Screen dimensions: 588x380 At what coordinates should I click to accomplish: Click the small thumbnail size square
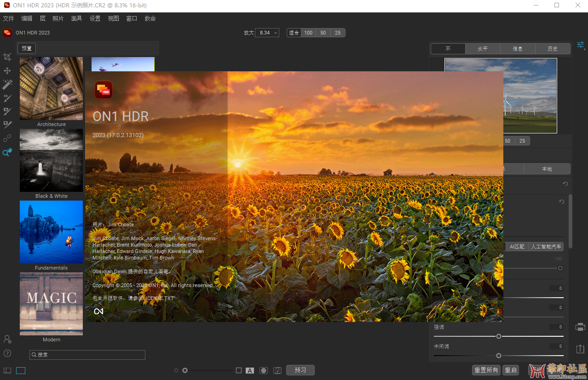[x=176, y=370]
